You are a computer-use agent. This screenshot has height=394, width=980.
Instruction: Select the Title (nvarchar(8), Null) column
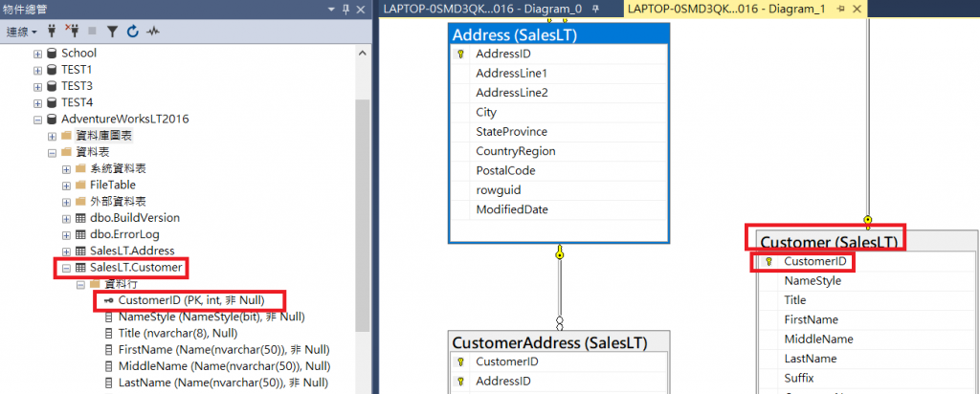pos(178,333)
